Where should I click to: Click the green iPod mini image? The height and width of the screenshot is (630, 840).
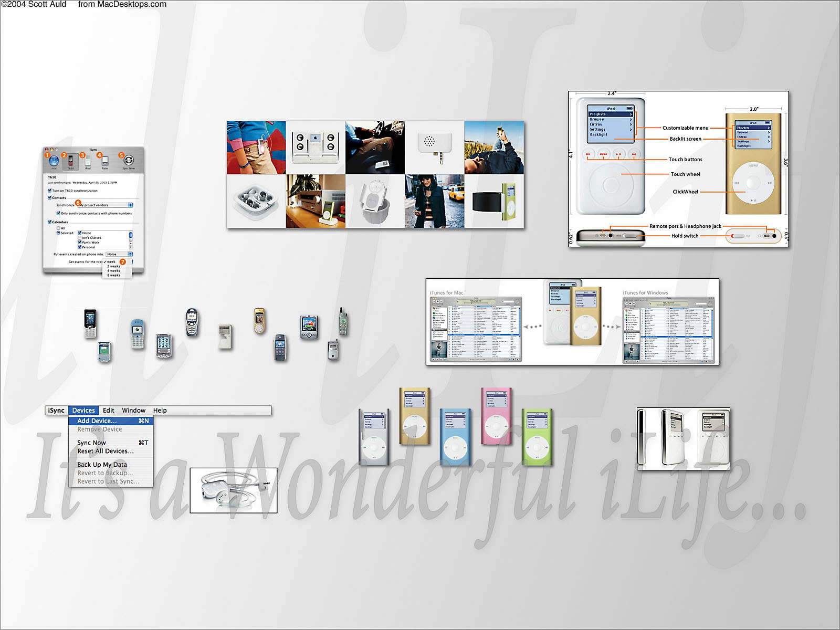click(537, 437)
